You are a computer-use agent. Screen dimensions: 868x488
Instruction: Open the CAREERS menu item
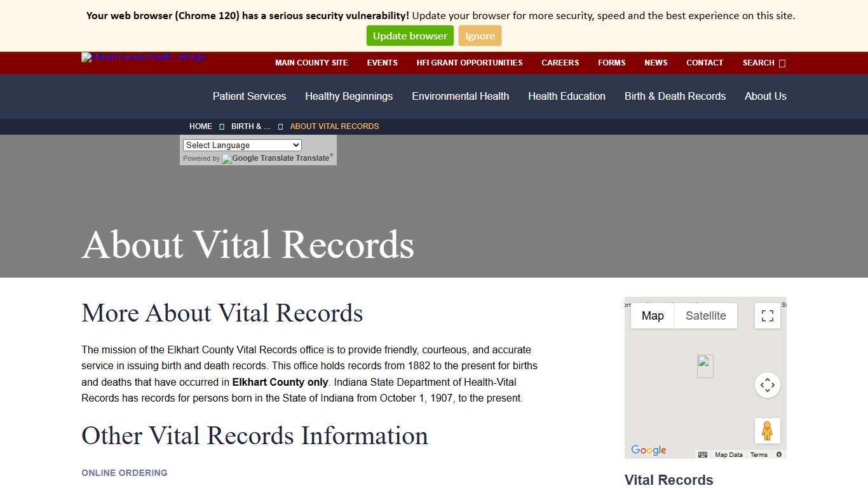click(560, 63)
